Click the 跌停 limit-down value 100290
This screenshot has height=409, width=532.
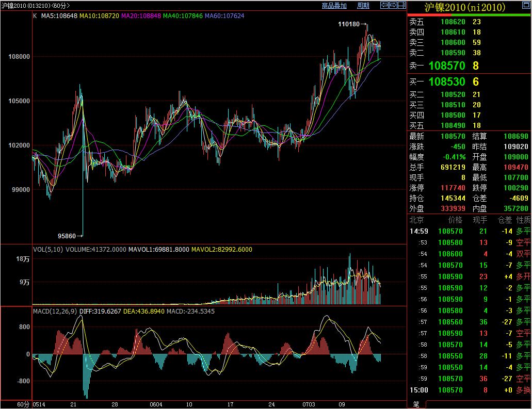point(515,188)
